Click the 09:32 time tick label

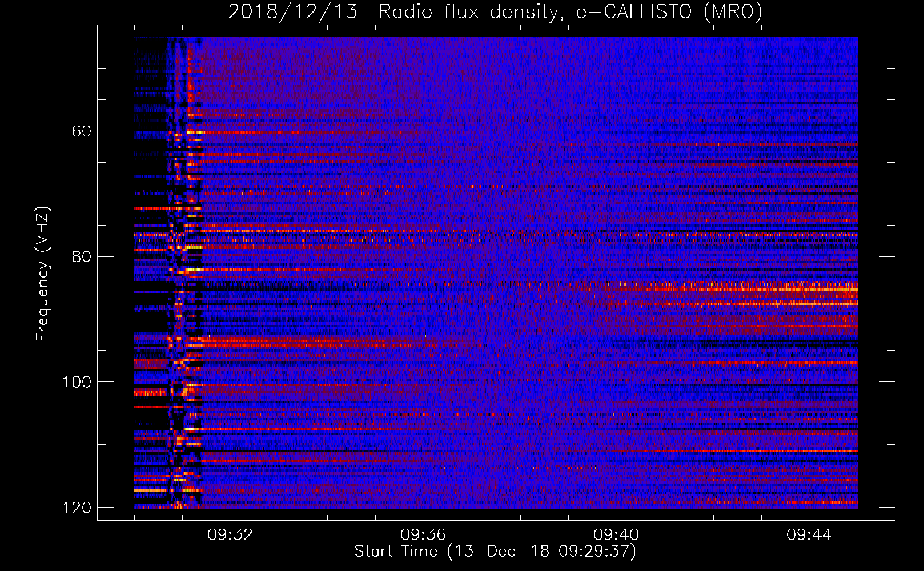(230, 535)
